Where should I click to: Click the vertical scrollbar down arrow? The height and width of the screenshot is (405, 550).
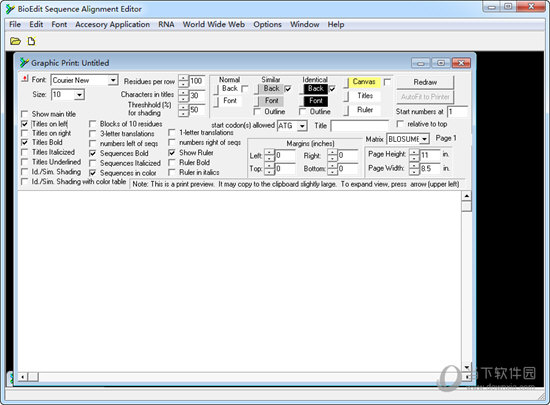[x=467, y=367]
